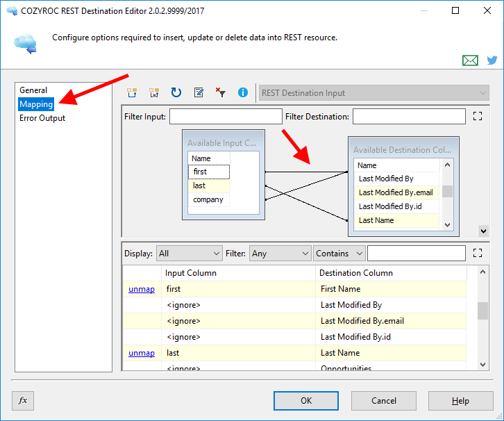The width and height of the screenshot is (504, 421).
Task: Select the Error Output page
Action: click(42, 118)
